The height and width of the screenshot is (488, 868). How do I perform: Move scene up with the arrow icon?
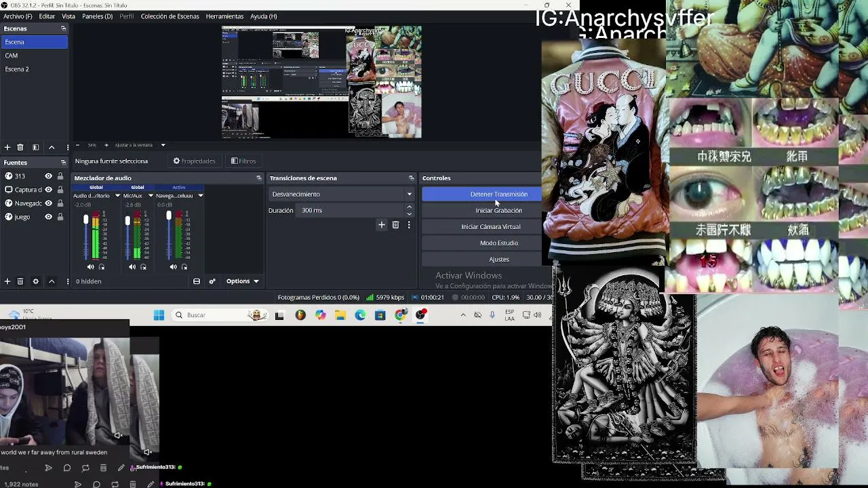point(52,147)
